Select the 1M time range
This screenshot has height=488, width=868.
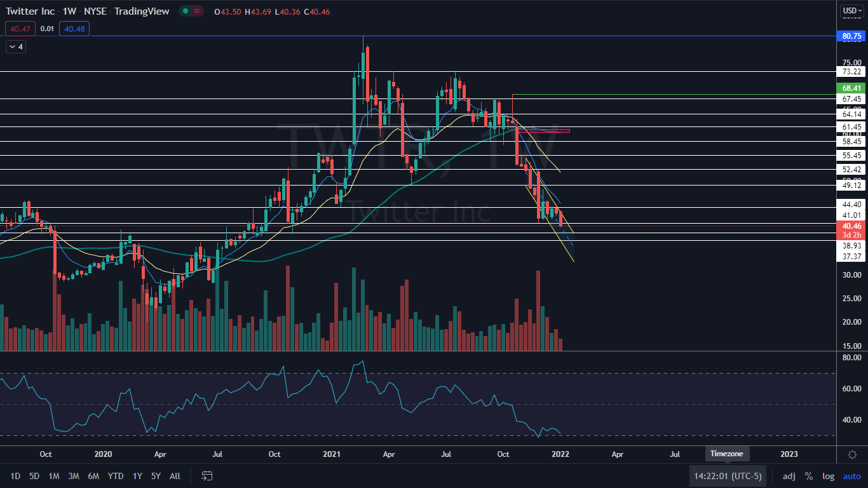pos(54,476)
